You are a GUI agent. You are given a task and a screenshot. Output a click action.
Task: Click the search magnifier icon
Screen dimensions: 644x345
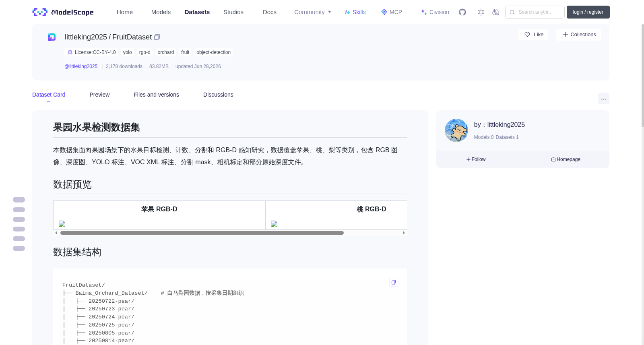512,12
